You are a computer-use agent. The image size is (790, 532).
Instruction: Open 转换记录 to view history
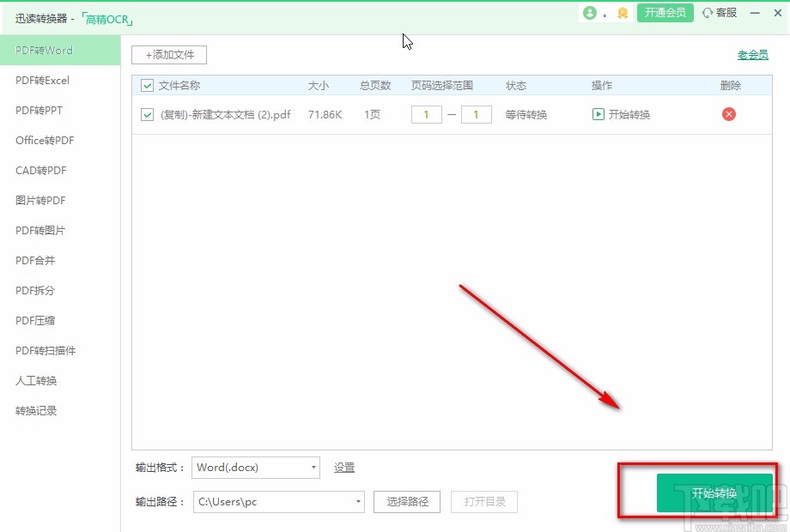[34, 411]
